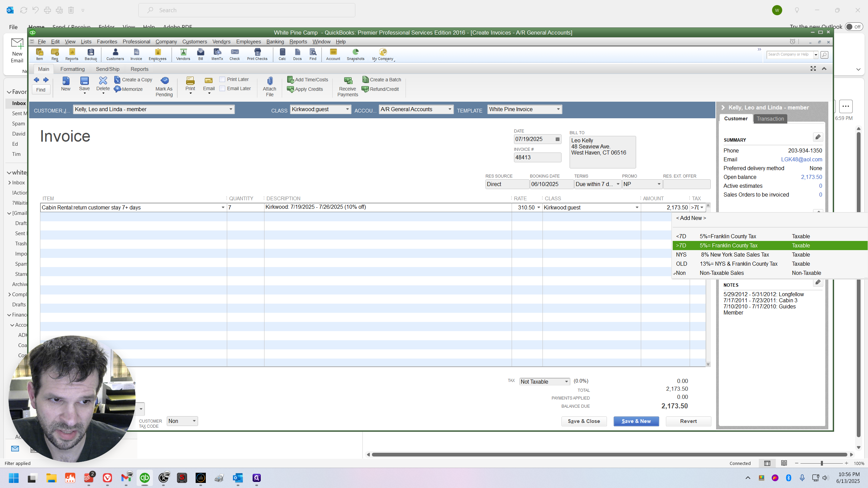
Task: Open Gmail from the Windows taskbar
Action: pos(126,478)
